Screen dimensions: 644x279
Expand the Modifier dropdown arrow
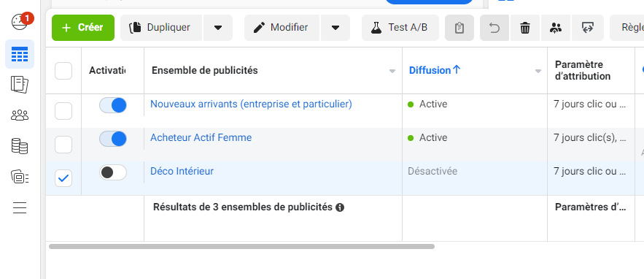[335, 28]
